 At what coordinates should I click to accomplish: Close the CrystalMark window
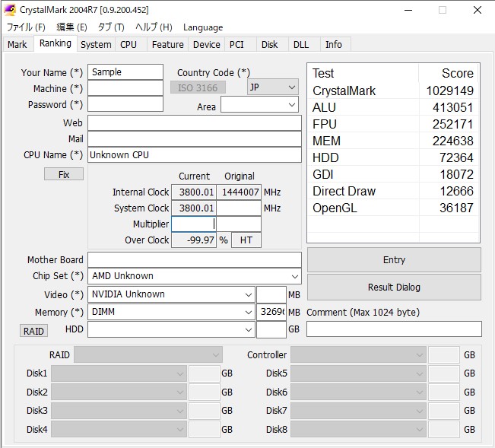(x=478, y=10)
